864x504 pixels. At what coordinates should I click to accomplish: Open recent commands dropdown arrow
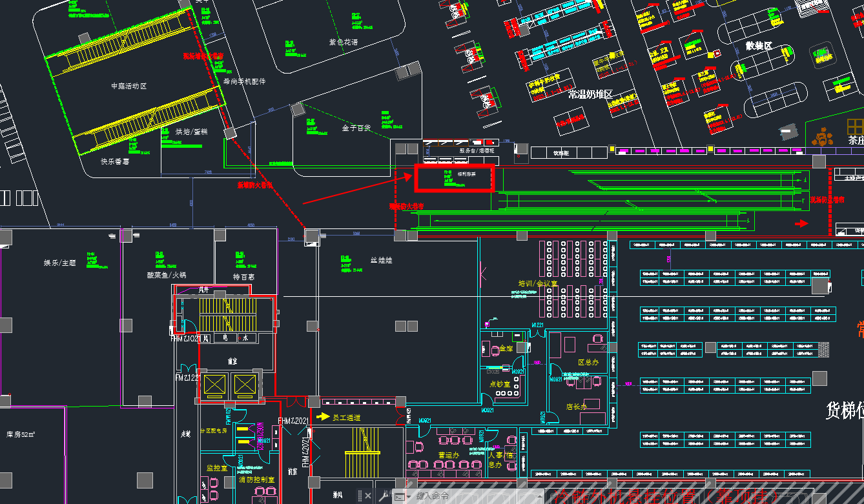[x=409, y=497]
